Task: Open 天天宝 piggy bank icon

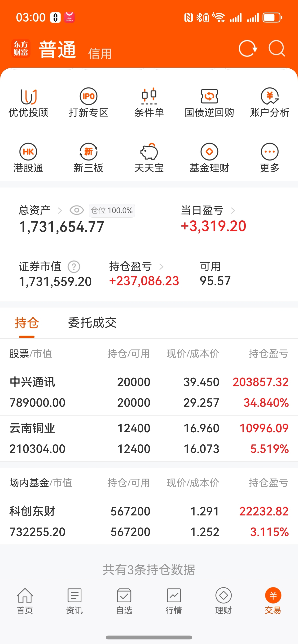Action: tap(149, 152)
